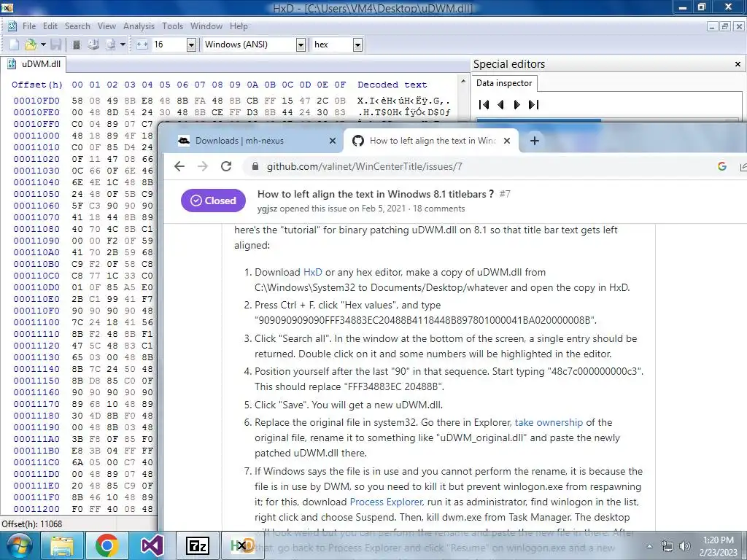
Task: Click the 1:20 PM taskbar clock
Action: pyautogui.click(x=718, y=546)
